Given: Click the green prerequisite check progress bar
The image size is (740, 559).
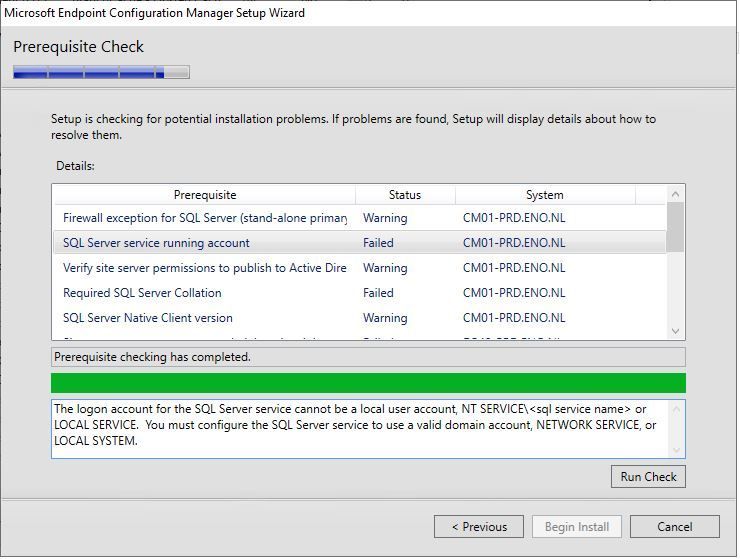Looking at the screenshot, I should [368, 383].
